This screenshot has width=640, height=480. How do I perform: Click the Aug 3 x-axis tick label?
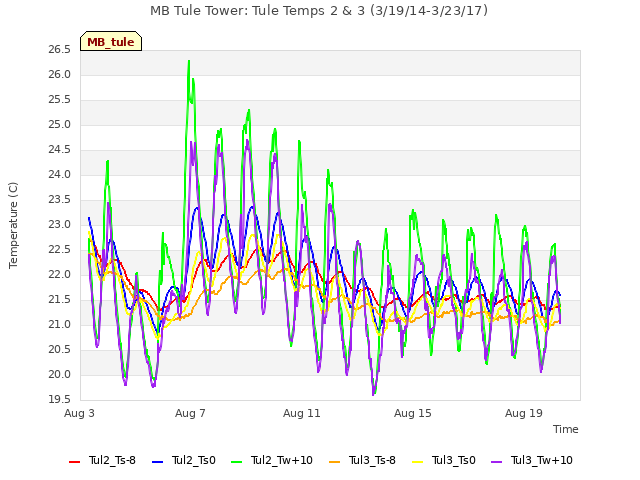click(79, 413)
